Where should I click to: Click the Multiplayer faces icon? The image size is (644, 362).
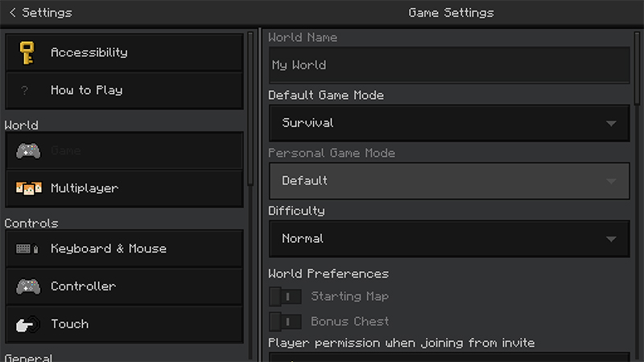28,188
